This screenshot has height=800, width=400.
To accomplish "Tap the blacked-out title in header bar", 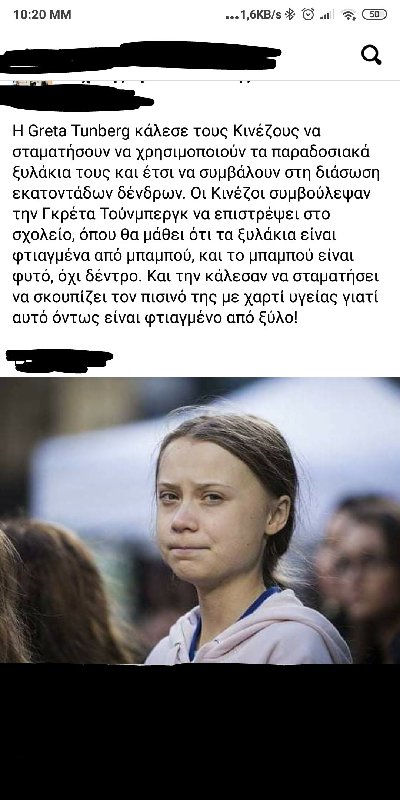I will click(x=140, y=56).
